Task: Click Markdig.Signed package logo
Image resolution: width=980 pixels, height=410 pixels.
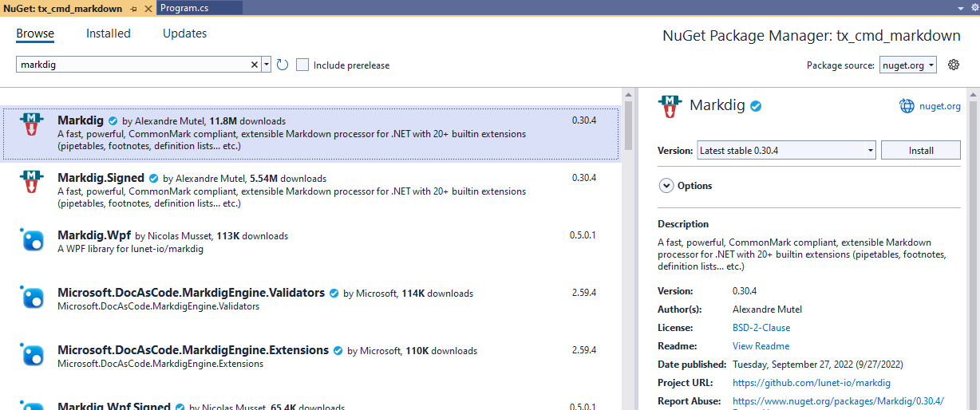Action: (x=31, y=182)
